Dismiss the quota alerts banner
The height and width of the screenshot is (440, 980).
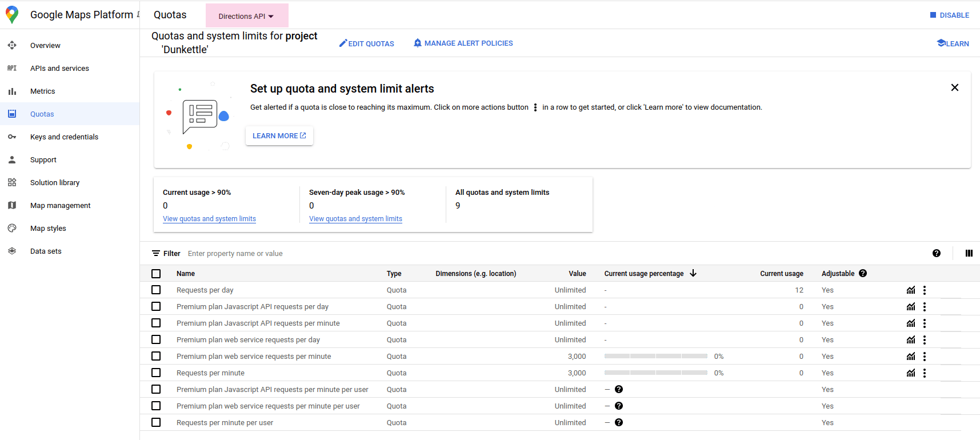click(x=954, y=87)
